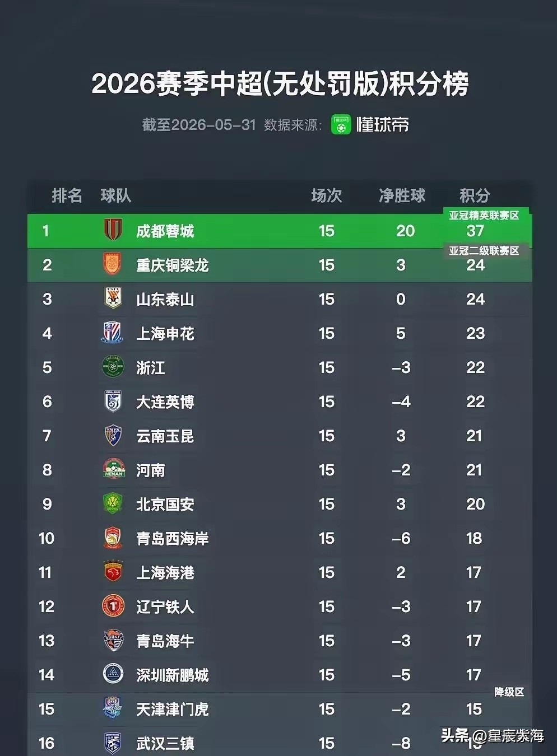Click the 净胜球 column header
This screenshot has height=756, width=557.
pyautogui.click(x=402, y=195)
